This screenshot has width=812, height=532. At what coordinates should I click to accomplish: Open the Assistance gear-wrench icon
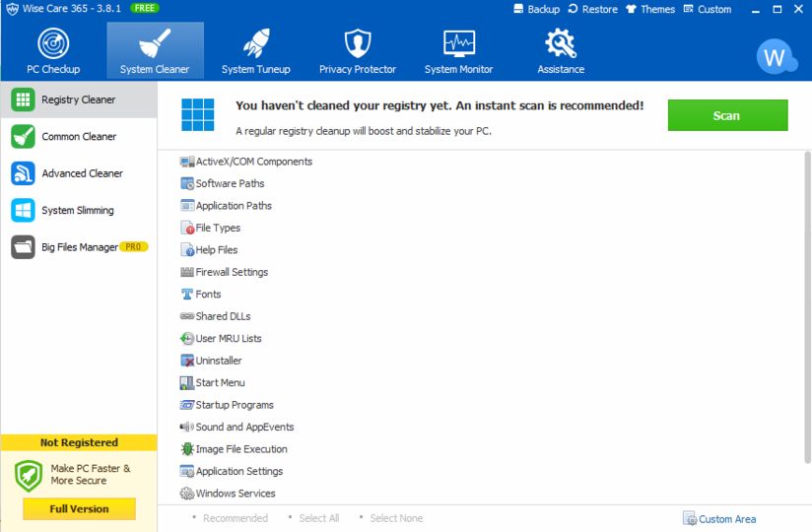click(x=561, y=43)
